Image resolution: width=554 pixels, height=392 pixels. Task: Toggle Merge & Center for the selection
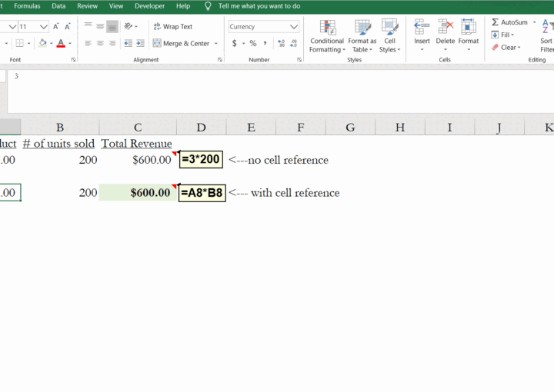(x=181, y=44)
